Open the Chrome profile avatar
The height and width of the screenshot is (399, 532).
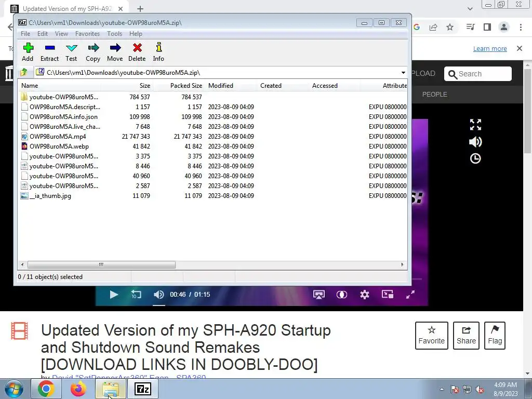click(x=504, y=27)
